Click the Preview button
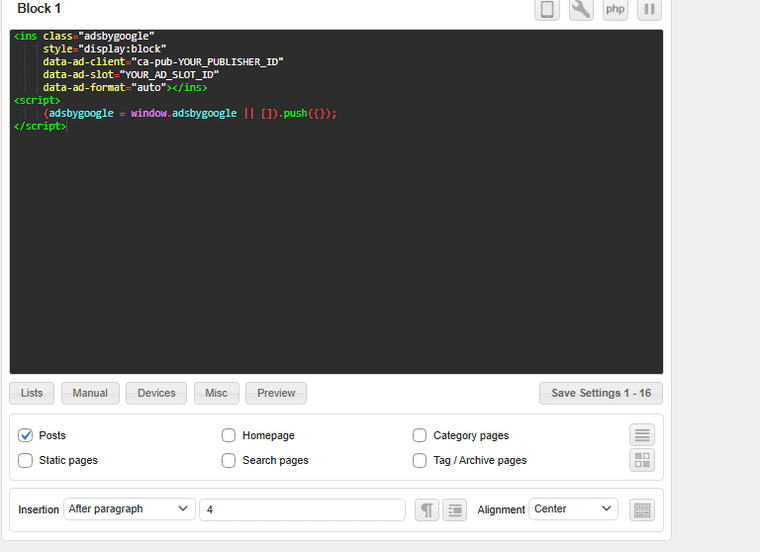760x552 pixels. click(x=276, y=393)
